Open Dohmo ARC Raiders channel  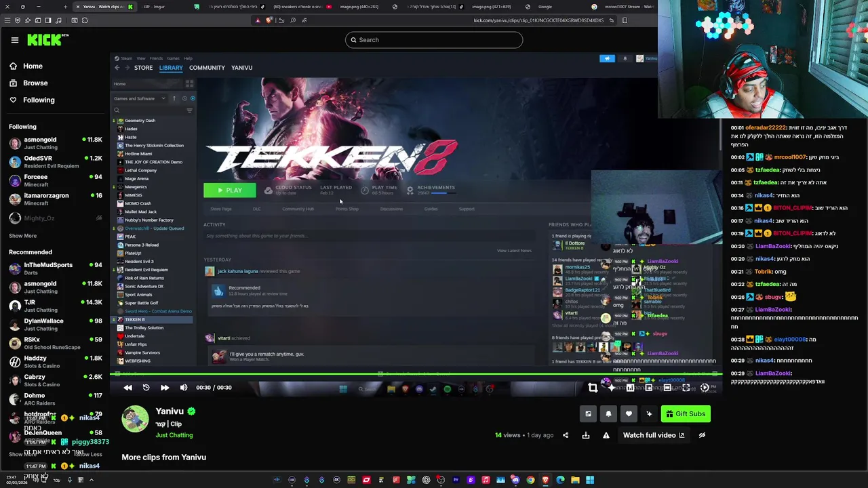point(56,399)
